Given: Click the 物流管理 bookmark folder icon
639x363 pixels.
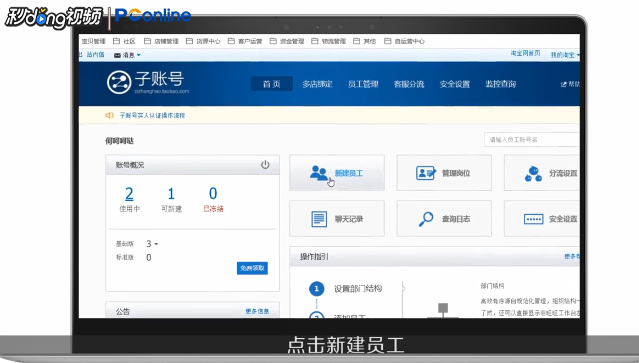Looking at the screenshot, I should [x=315, y=41].
